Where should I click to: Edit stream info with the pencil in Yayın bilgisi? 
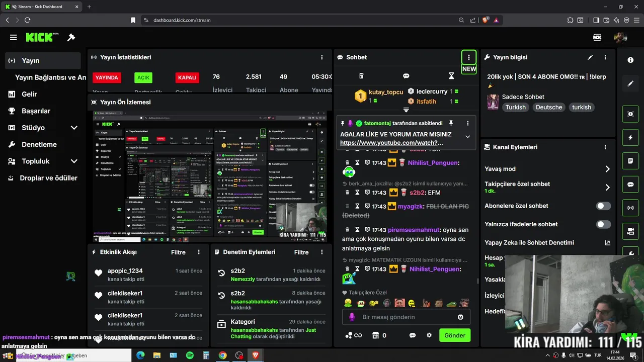coord(590,57)
